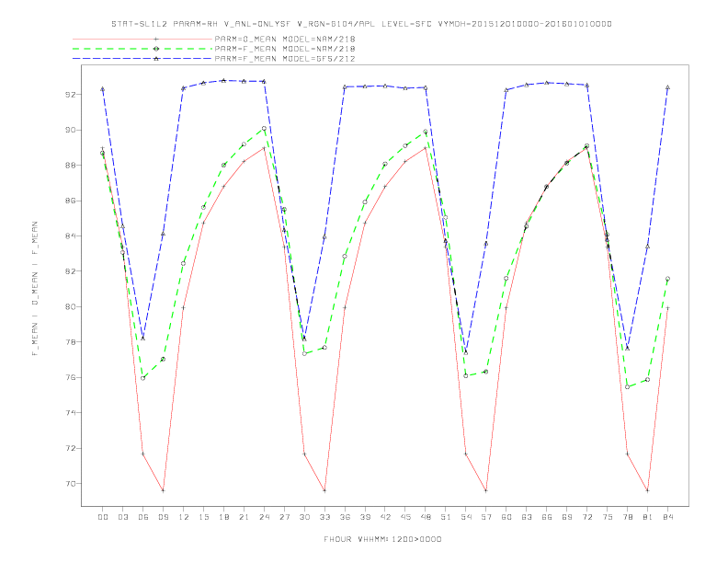Click x-axis tick label 36
The image size is (728, 563).
345,517
